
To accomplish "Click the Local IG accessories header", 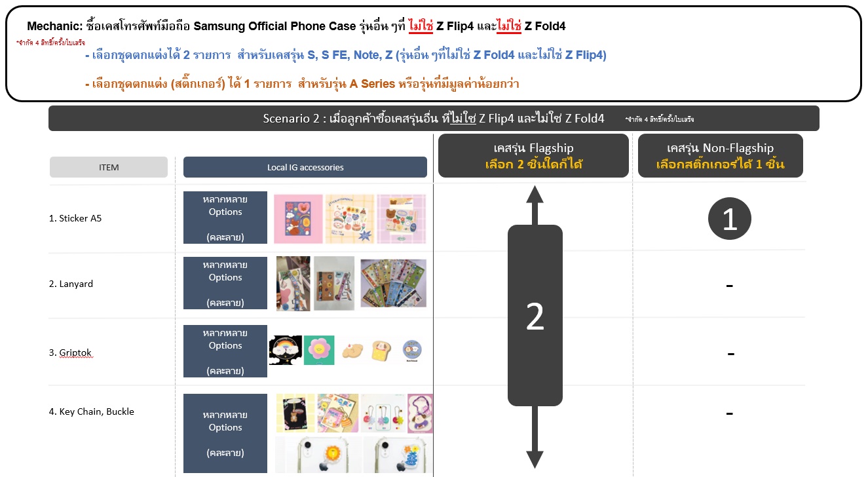I will tap(305, 167).
